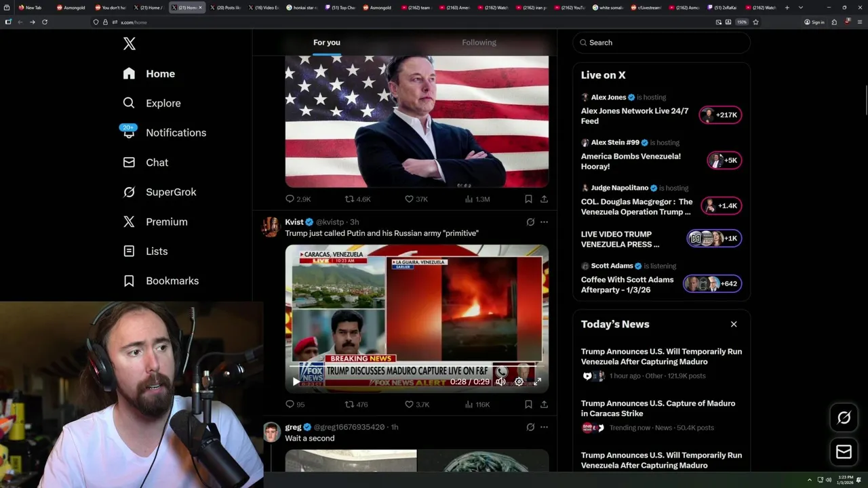Open Kvist profile avatar
This screenshot has width=868, height=488.
(x=271, y=226)
